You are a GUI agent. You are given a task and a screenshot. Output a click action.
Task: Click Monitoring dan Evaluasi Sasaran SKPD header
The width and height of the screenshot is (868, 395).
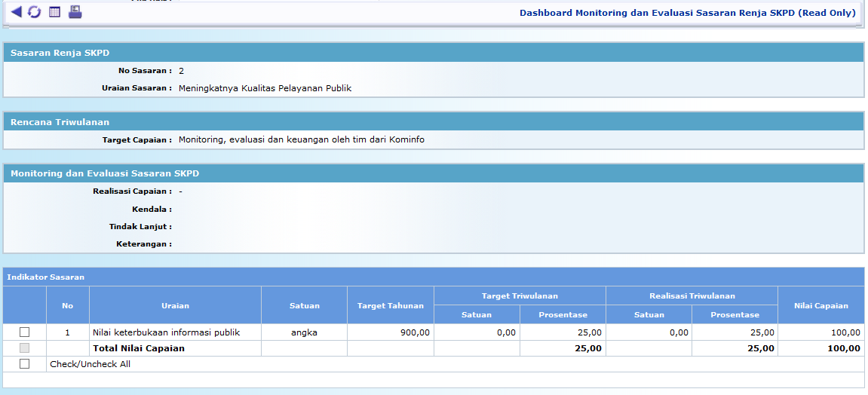click(105, 173)
